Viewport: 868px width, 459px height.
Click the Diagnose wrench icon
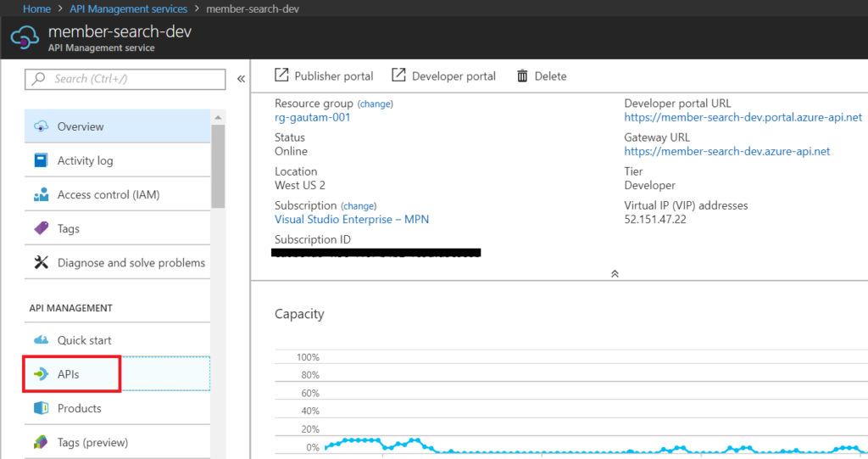tap(41, 262)
